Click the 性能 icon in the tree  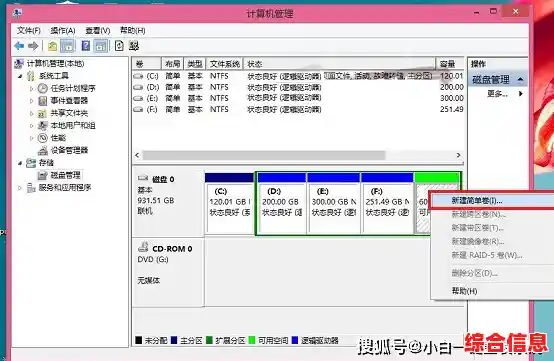(43, 138)
